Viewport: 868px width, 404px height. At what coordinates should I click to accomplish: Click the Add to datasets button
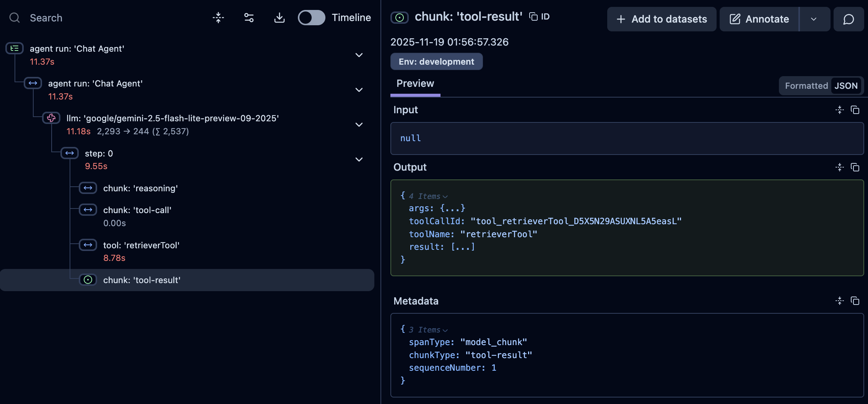pyautogui.click(x=662, y=19)
